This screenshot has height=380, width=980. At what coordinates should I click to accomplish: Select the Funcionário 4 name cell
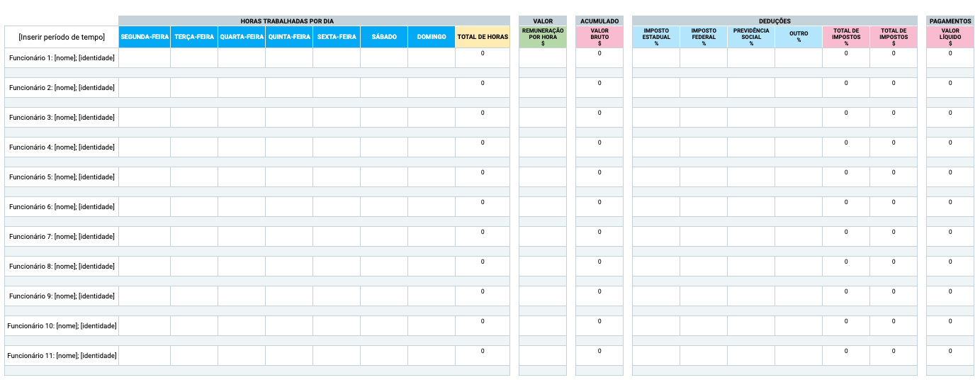coord(62,147)
